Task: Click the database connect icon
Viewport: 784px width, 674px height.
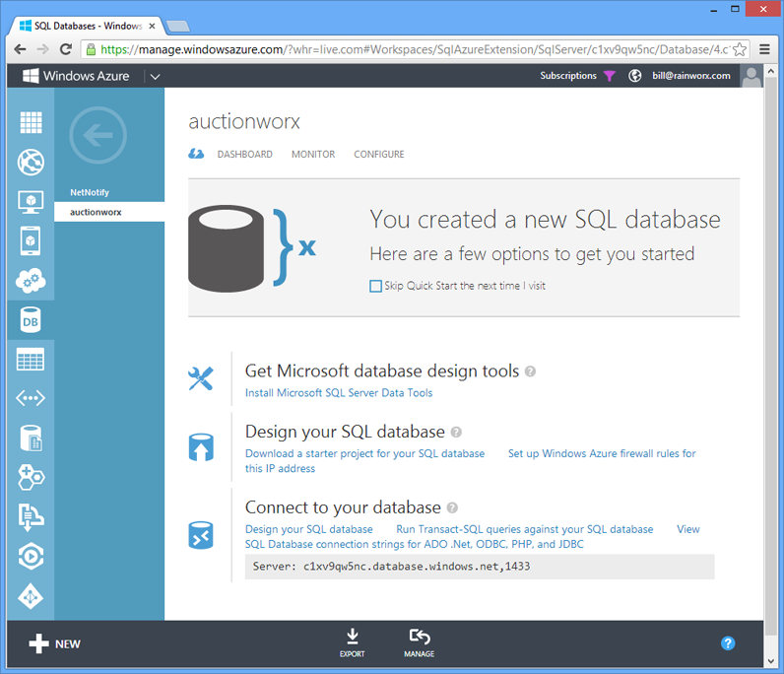Action: click(x=201, y=535)
